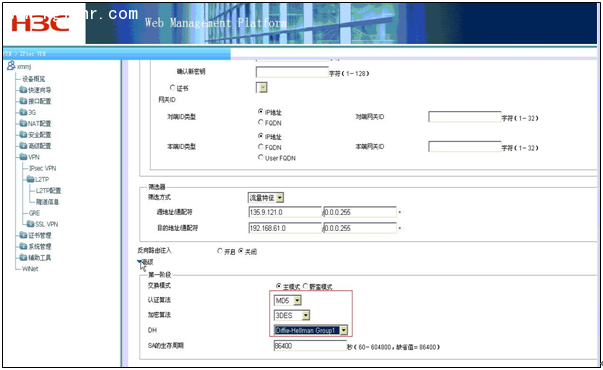Click the VPN folder icon
This screenshot has height=370, width=603.
[x=23, y=157]
